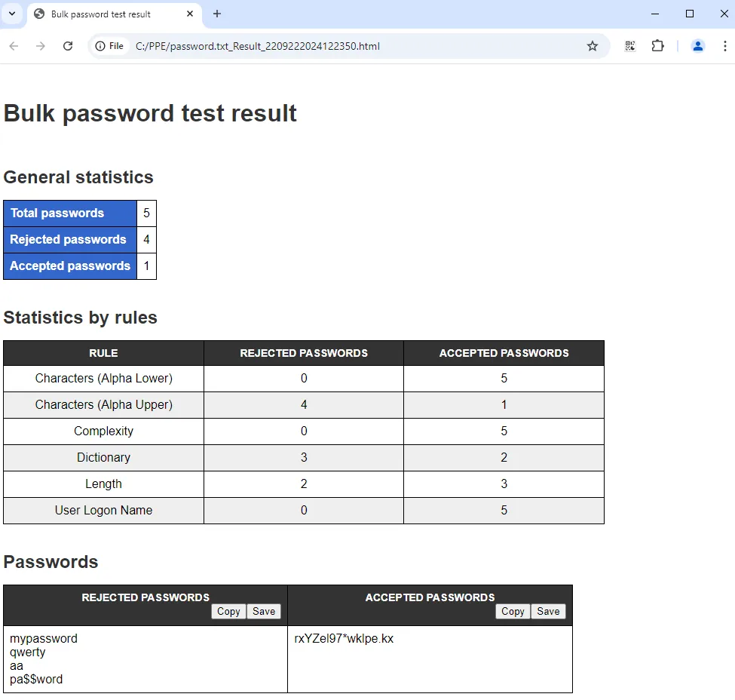Minimize the browser window
This screenshot has width=735, height=700.
(x=655, y=14)
